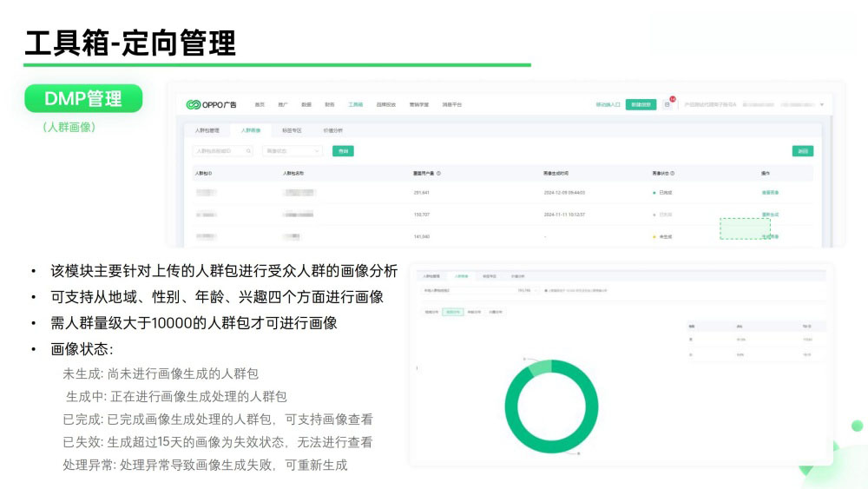Open the 移动端入口 link
Image resolution: width=868 pixels, height=489 pixels.
(608, 105)
